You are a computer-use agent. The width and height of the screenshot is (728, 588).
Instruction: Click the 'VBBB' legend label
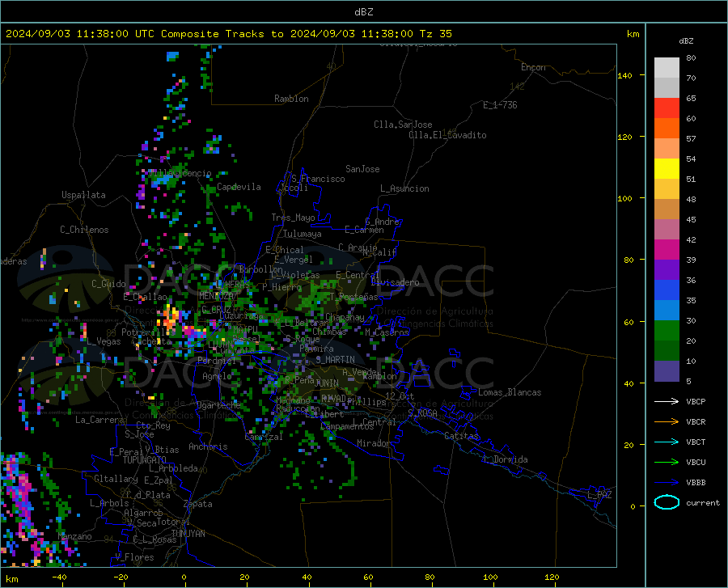(696, 483)
